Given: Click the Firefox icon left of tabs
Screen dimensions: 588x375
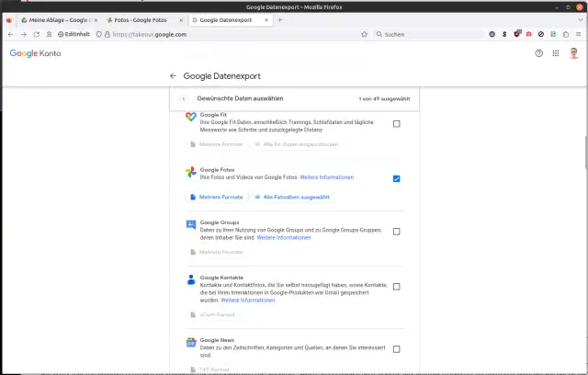Looking at the screenshot, I should coord(9,20).
